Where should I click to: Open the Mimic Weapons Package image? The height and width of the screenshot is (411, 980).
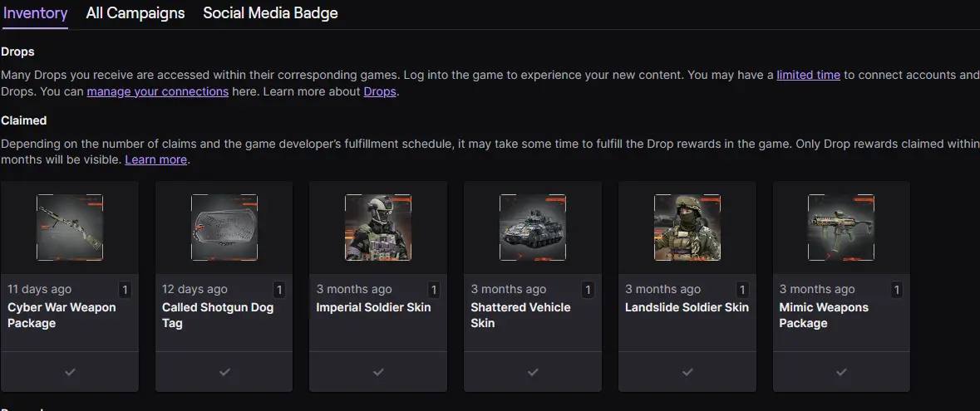(841, 228)
